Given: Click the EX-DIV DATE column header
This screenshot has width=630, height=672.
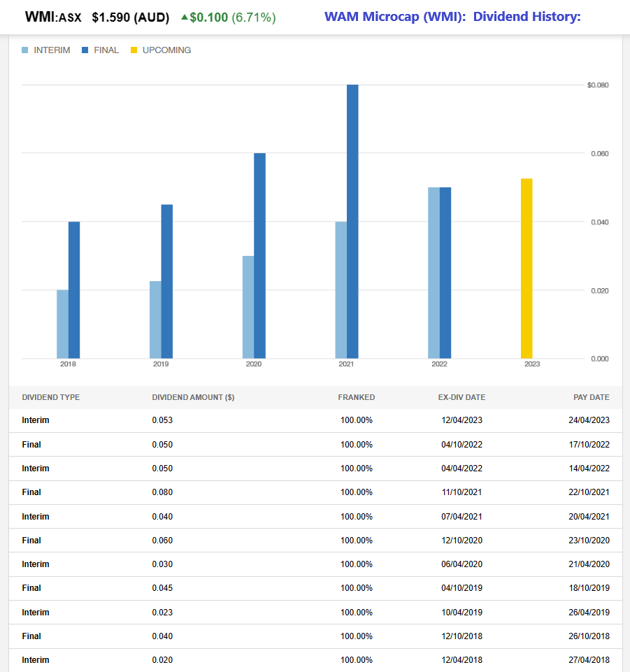Looking at the screenshot, I should (461, 397).
